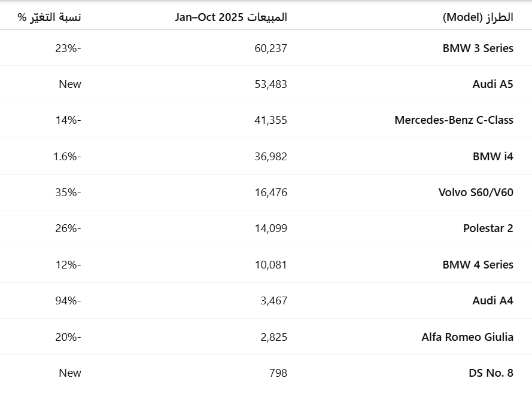
Task: Click the 94%- change value
Action: pos(68,301)
